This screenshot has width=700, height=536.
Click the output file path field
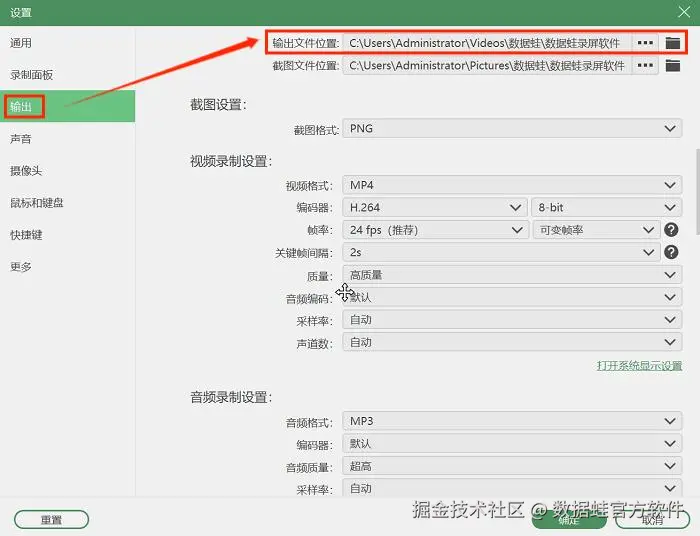[x=487, y=43]
